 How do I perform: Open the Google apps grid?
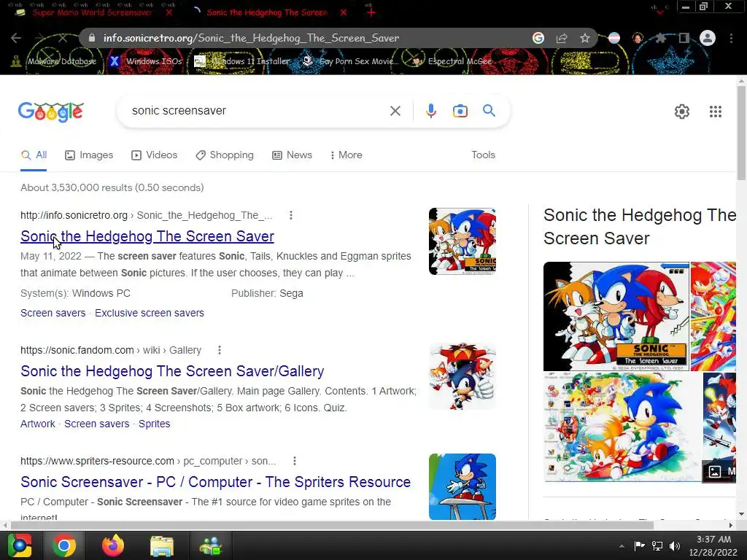tap(715, 112)
